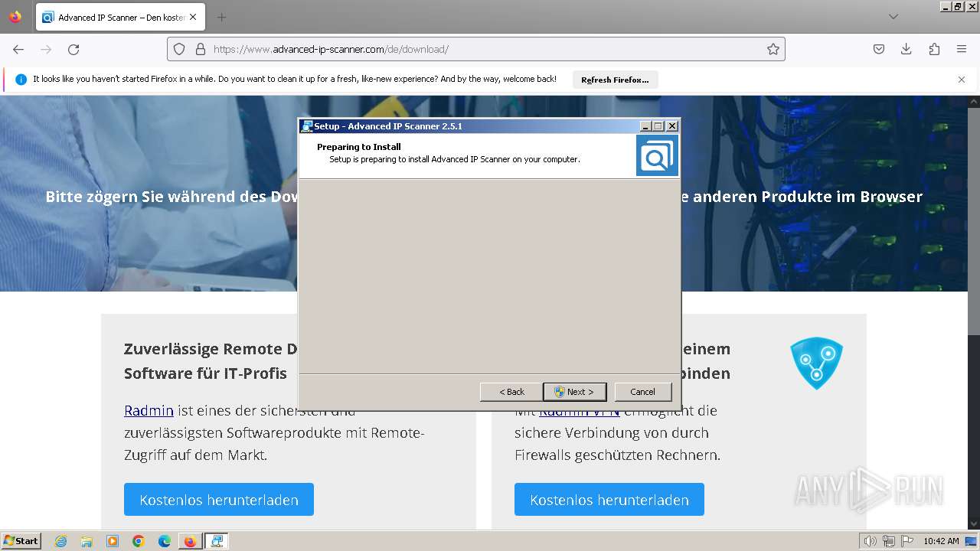Viewport: 980px width, 551px height.
Task: Bookmark this page with star icon
Action: click(x=773, y=49)
